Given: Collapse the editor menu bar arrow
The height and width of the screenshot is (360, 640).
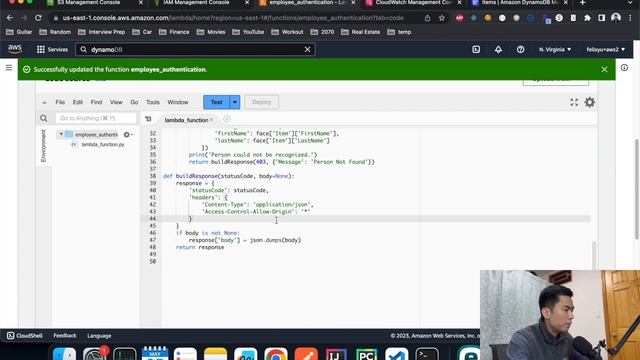Looking at the screenshot, I should click(44, 102).
